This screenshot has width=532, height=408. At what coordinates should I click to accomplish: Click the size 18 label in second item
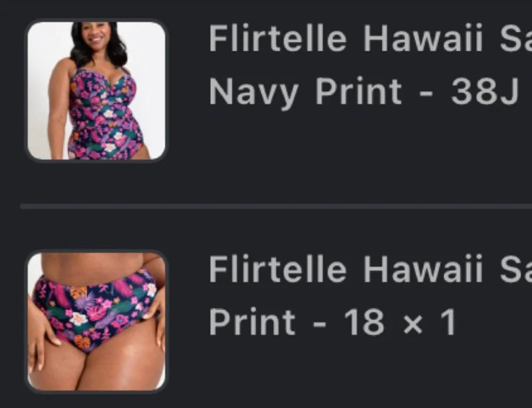364,323
